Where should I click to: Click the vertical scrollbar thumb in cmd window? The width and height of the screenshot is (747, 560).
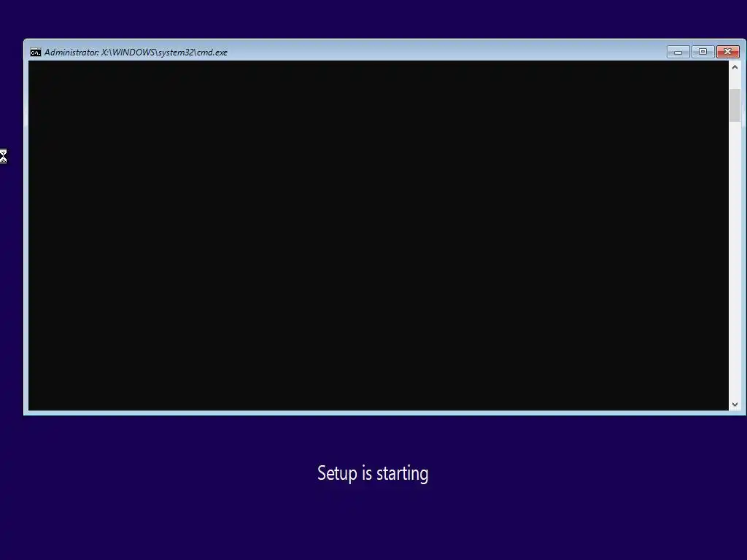tap(735, 105)
